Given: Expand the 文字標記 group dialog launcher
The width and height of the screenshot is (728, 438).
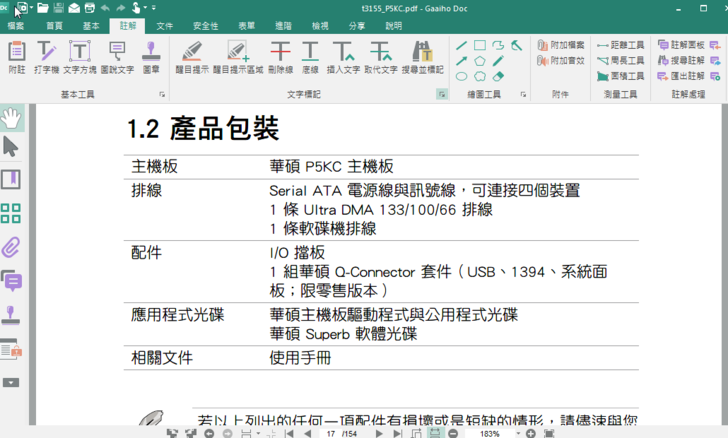Looking at the screenshot, I should click(441, 95).
